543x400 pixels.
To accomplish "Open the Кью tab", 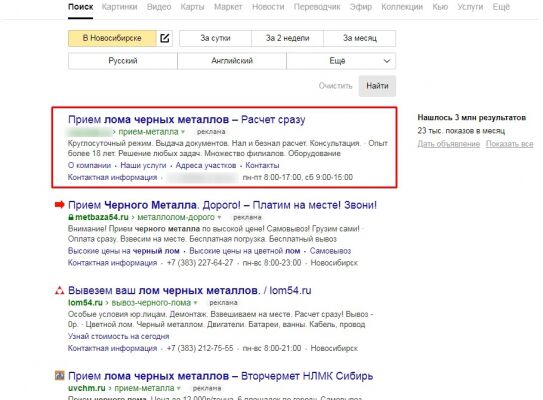I will point(440,7).
